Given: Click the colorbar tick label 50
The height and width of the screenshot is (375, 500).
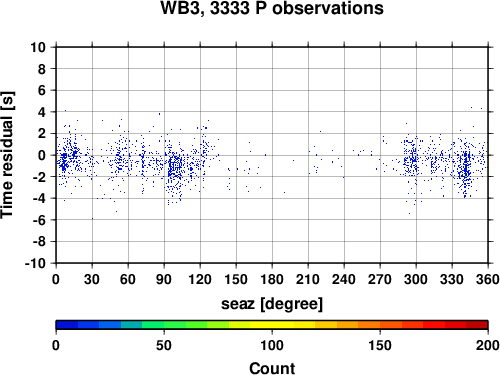Looking at the screenshot, I should click(164, 345).
